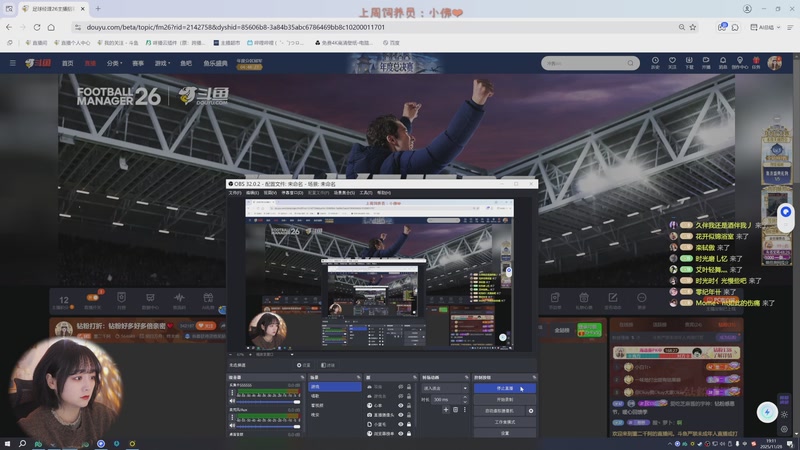
Task: Adjust the second mixer channel volume slider
Action: 268,426
